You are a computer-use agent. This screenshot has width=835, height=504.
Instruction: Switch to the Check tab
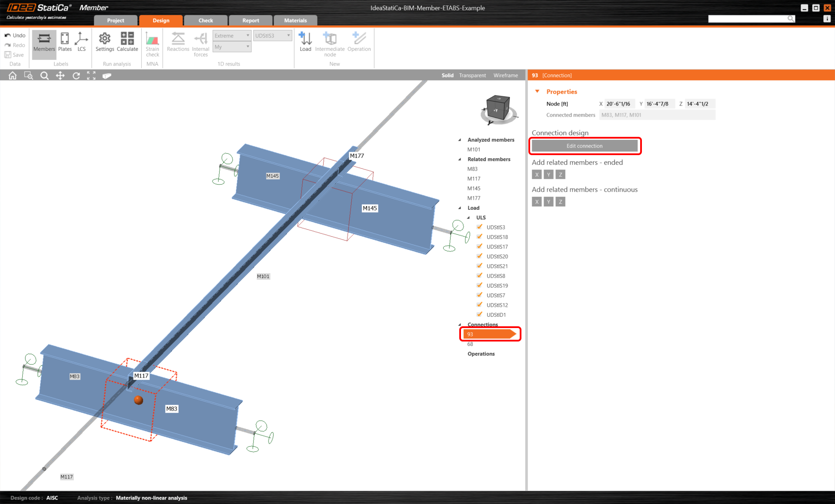point(206,20)
